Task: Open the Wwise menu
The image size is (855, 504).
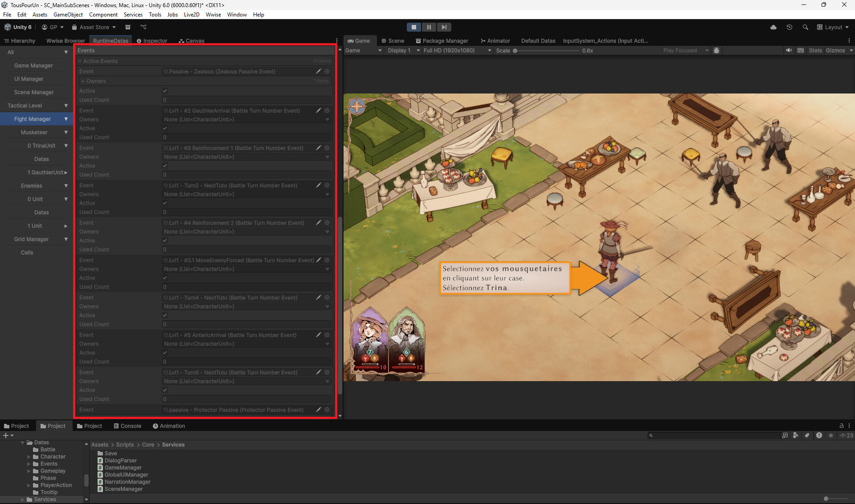Action: click(x=213, y=15)
